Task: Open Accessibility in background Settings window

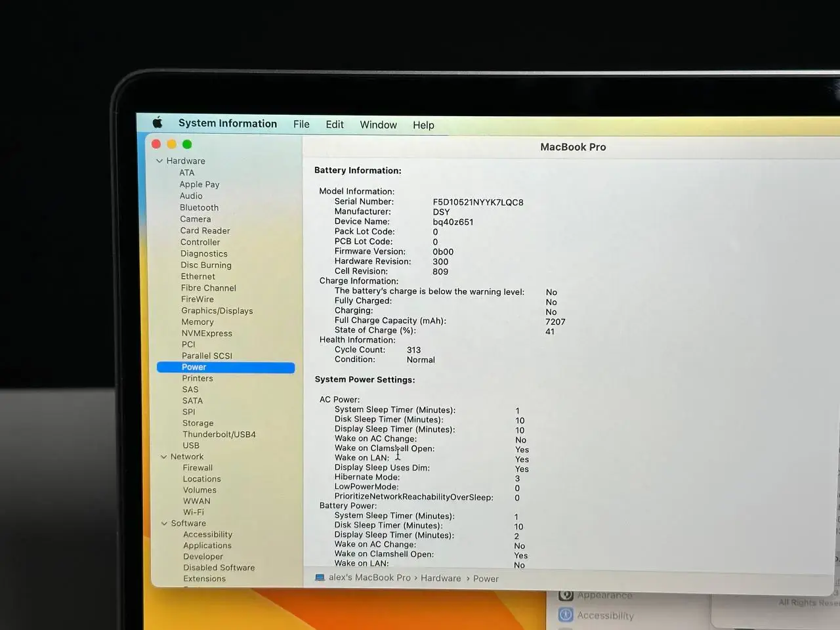Action: point(605,616)
